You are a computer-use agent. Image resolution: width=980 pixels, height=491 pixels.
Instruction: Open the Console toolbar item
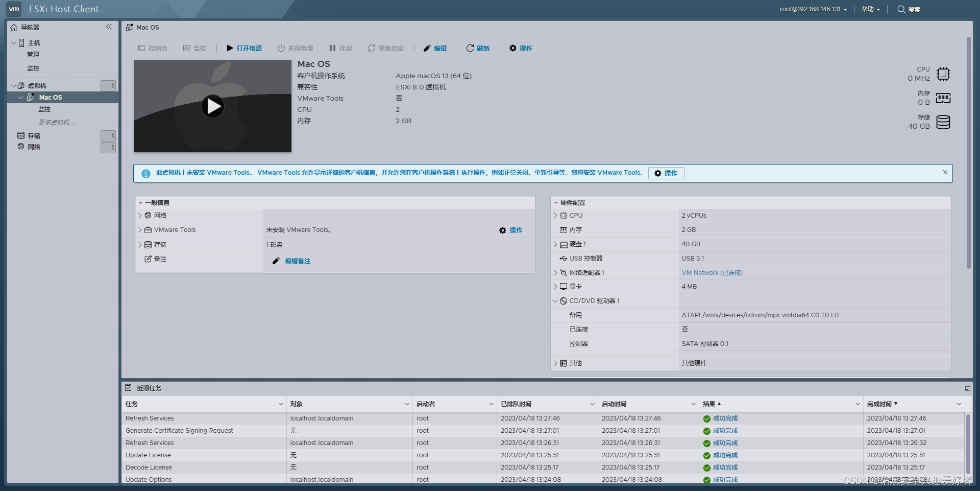[153, 48]
